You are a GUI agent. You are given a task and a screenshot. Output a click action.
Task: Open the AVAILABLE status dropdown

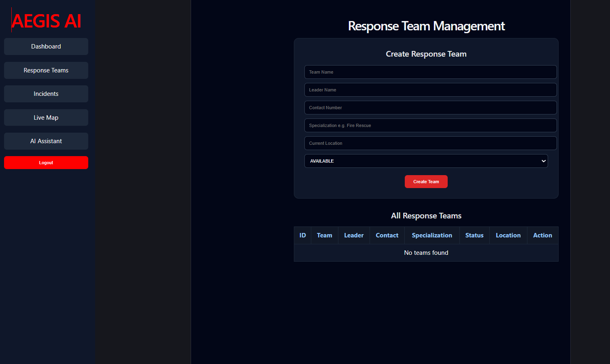(x=426, y=161)
